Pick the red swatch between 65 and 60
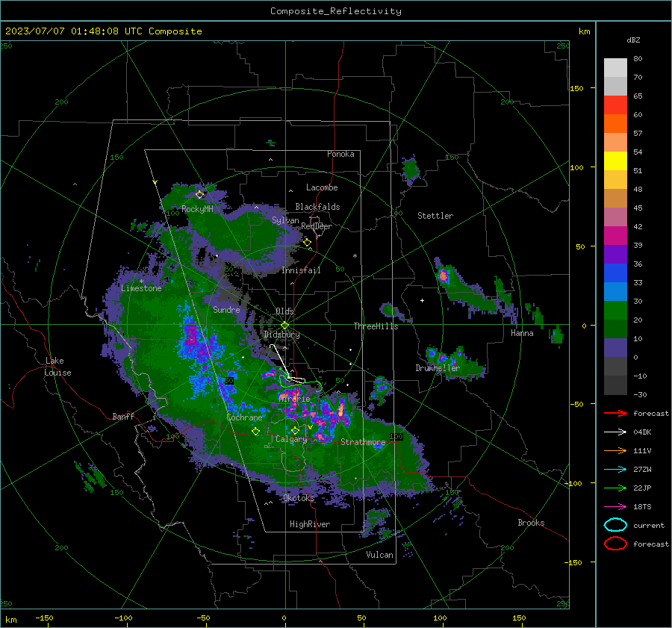Viewport: 672px width, 628px height. pos(615,105)
